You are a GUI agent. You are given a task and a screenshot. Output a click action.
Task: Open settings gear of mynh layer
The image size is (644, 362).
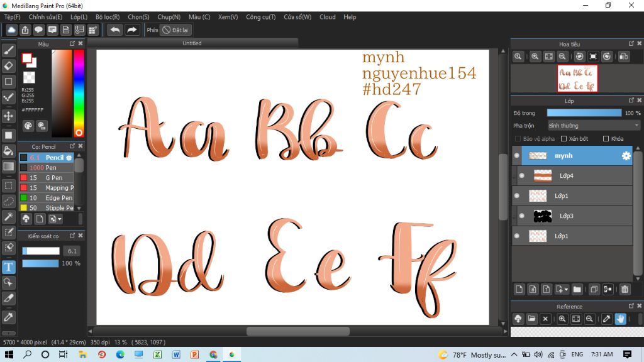tap(626, 156)
